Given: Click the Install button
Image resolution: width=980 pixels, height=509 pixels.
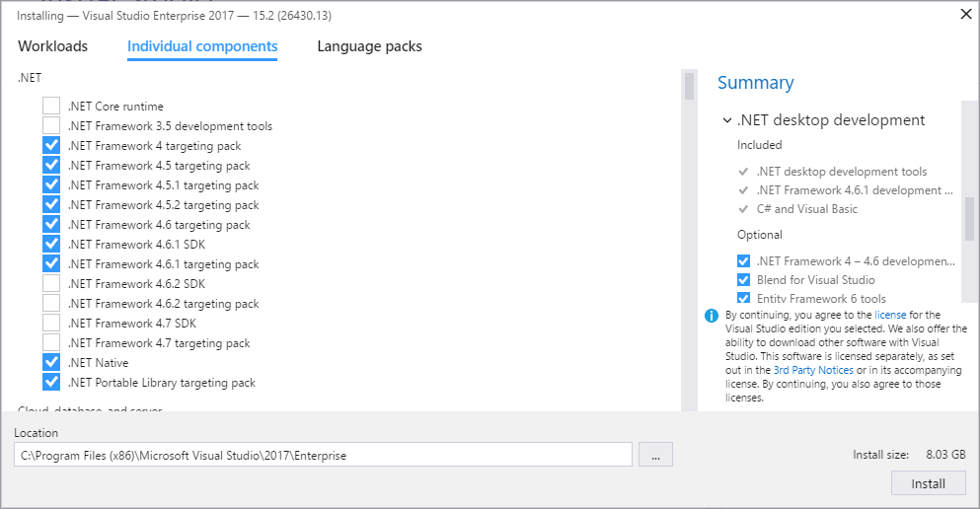Looking at the screenshot, I should point(928,483).
